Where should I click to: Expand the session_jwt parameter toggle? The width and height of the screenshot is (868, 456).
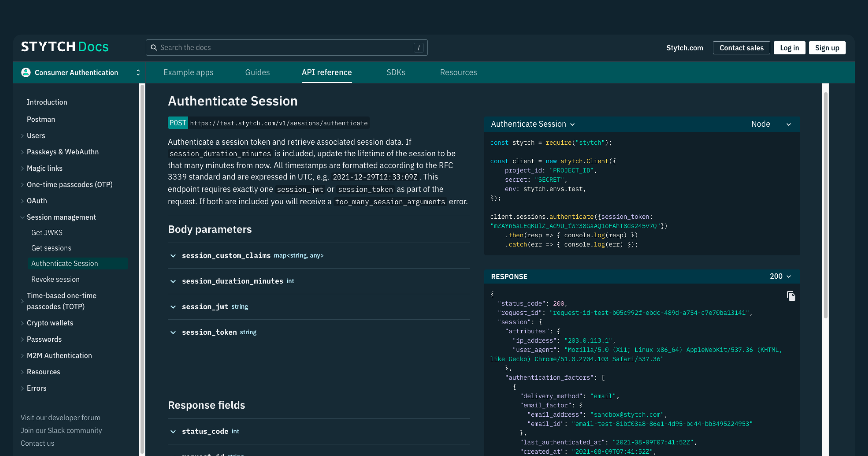point(172,306)
